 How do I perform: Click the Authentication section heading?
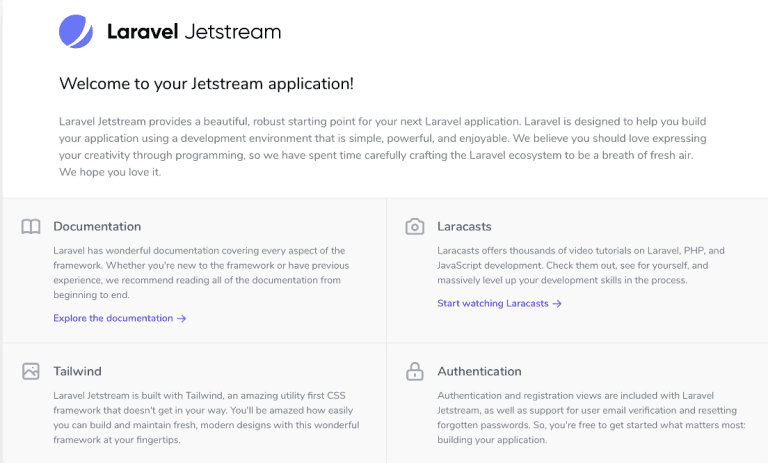[479, 372]
